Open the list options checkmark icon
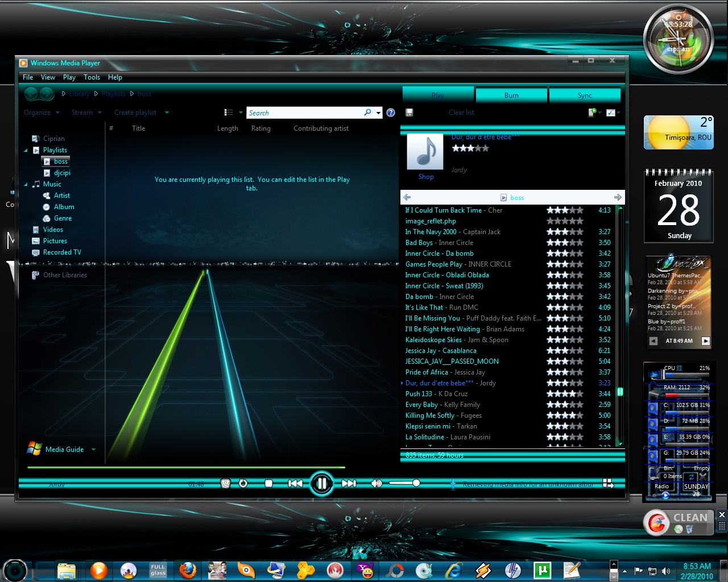The image size is (728, 582). (x=611, y=113)
